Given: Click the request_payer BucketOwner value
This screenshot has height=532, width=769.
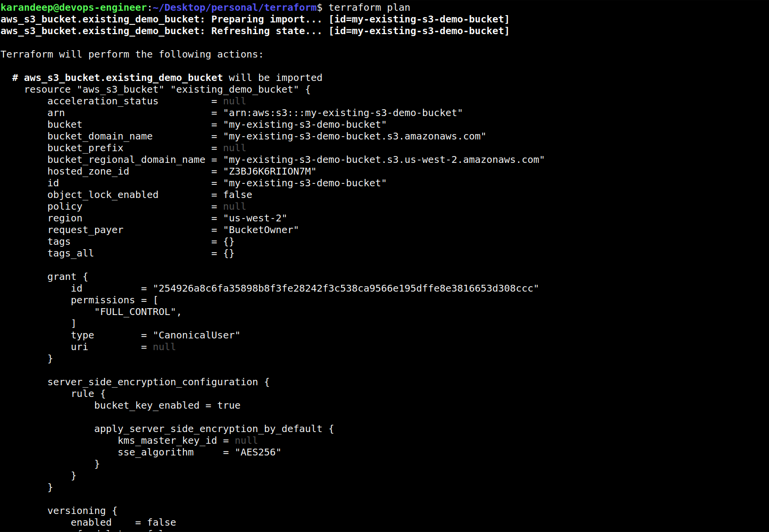Looking at the screenshot, I should click(261, 230).
